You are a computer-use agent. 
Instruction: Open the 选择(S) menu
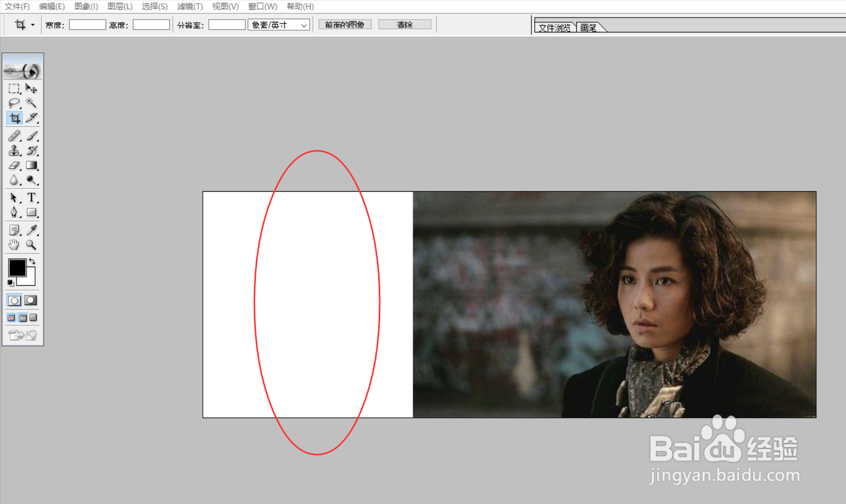(155, 6)
